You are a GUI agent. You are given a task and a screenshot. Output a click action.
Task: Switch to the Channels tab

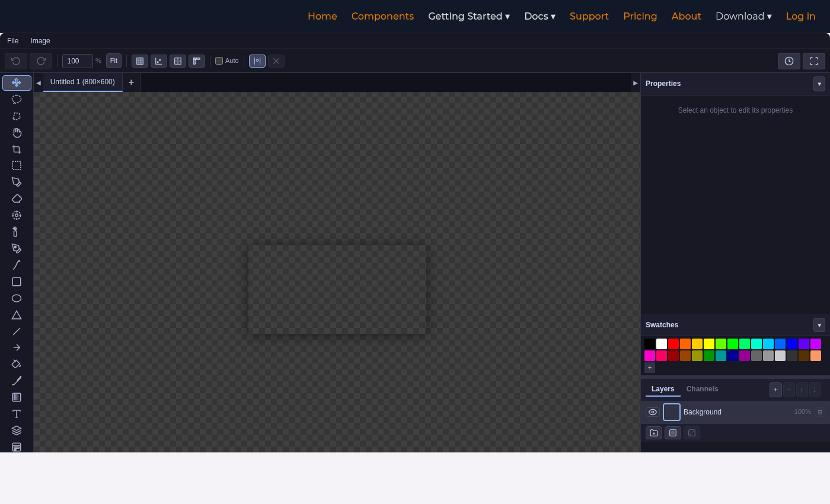pos(702,389)
